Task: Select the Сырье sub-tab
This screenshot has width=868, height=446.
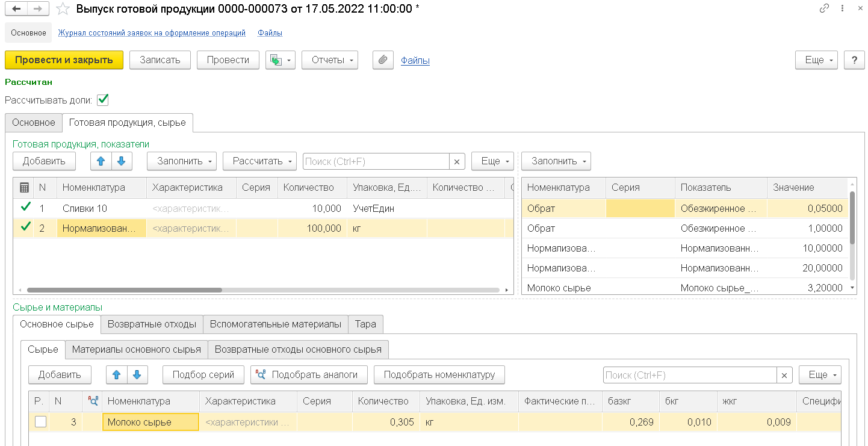Action: [43, 349]
